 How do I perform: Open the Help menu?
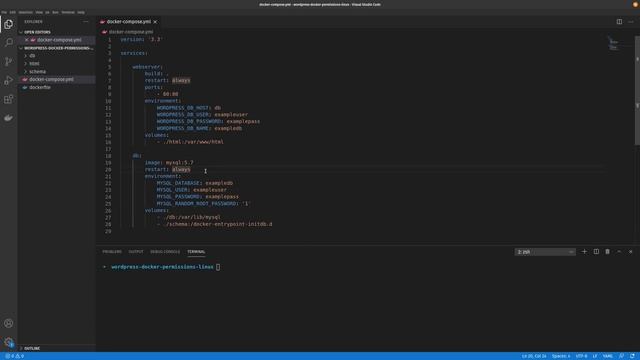pos(81,12)
